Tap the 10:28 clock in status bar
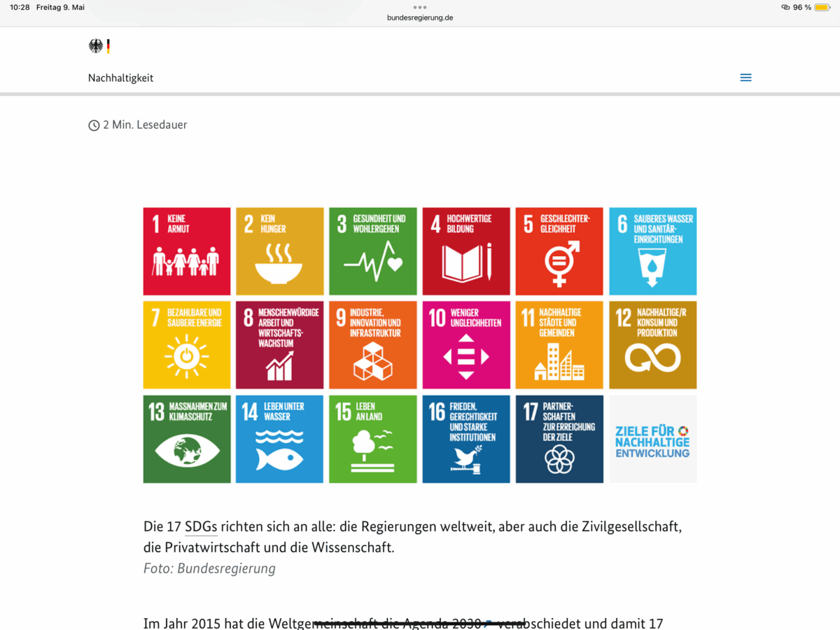The image size is (840, 630). click(20, 7)
